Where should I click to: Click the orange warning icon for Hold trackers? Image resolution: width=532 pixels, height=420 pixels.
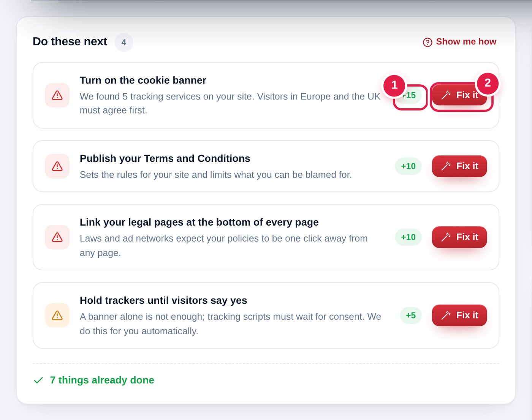pos(57,316)
